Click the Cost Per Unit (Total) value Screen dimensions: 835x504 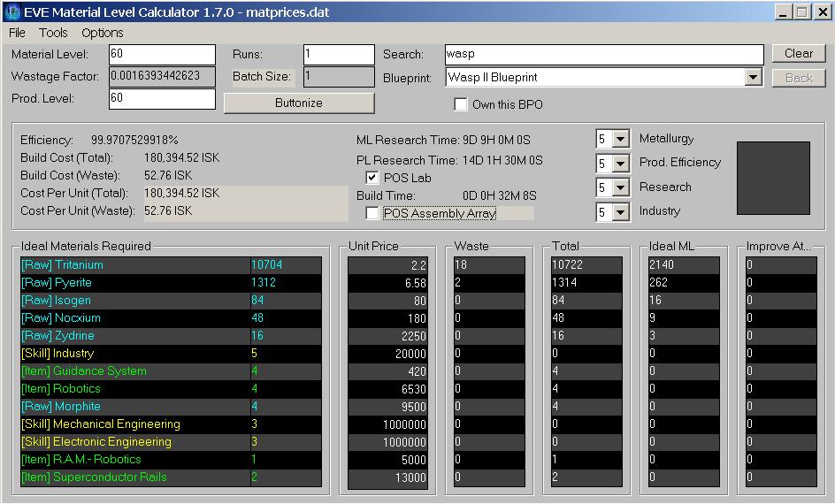[182, 193]
